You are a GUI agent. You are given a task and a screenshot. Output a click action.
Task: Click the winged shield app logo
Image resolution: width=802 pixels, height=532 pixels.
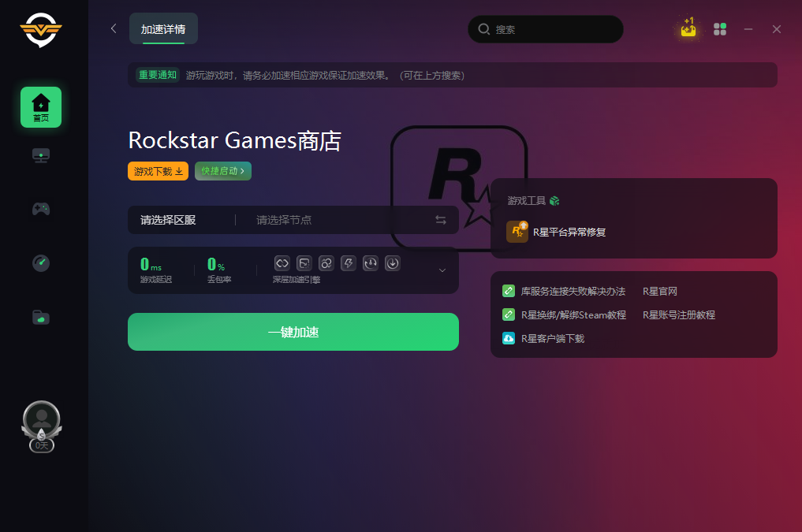click(41, 30)
